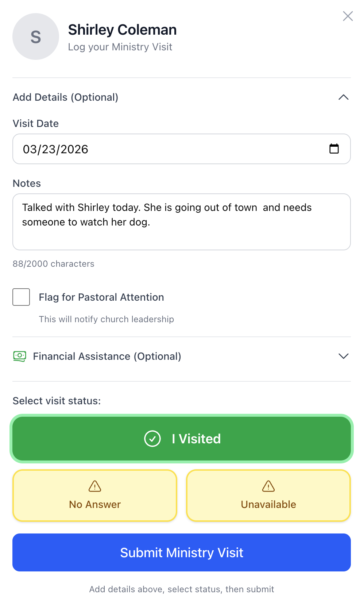Screen dimensions: 364x605
Task: Open the Financial Assistance (Optional) panel
Action: [107, 357]
